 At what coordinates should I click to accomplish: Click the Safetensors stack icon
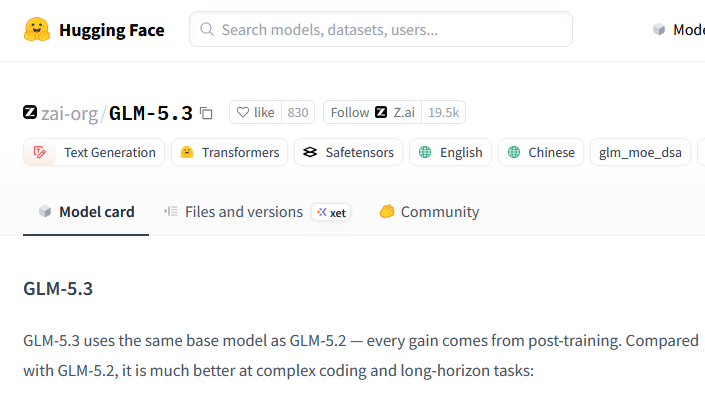310,152
